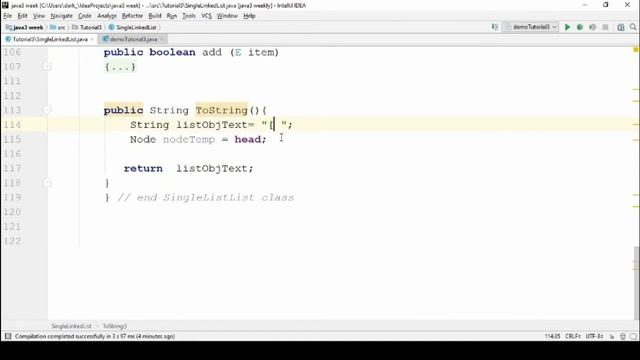Viewport: 640px width, 360px height.
Task: Open the Project Structure icon
Action: [621, 27]
